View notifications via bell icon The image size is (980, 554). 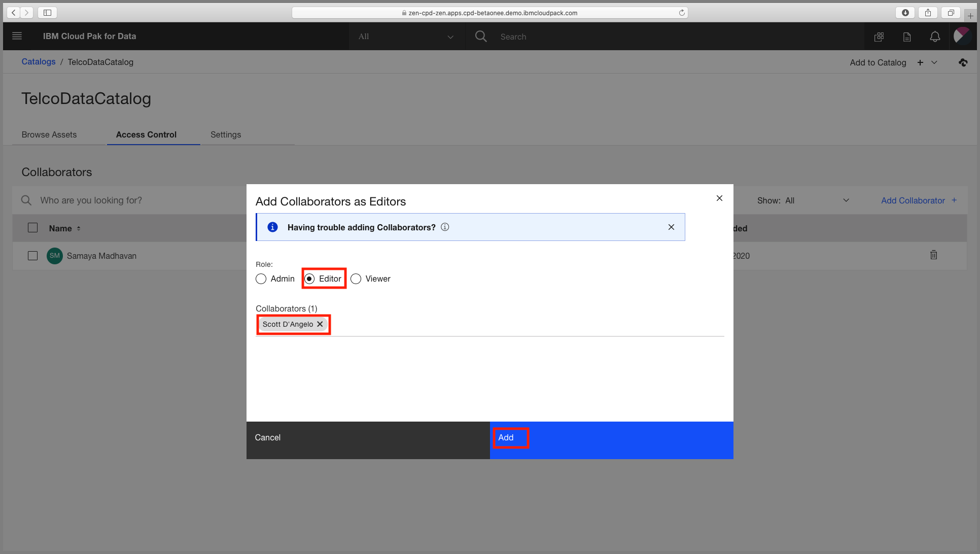pyautogui.click(x=935, y=36)
